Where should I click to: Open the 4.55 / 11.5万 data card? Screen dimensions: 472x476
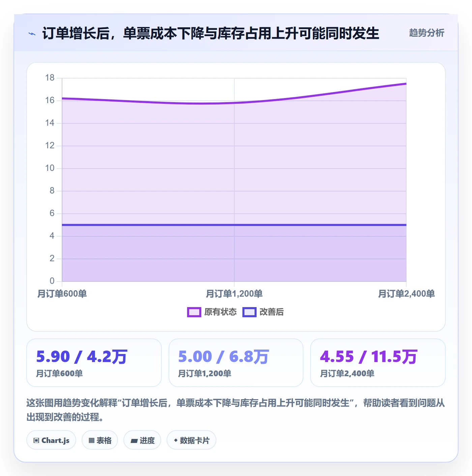point(378,363)
